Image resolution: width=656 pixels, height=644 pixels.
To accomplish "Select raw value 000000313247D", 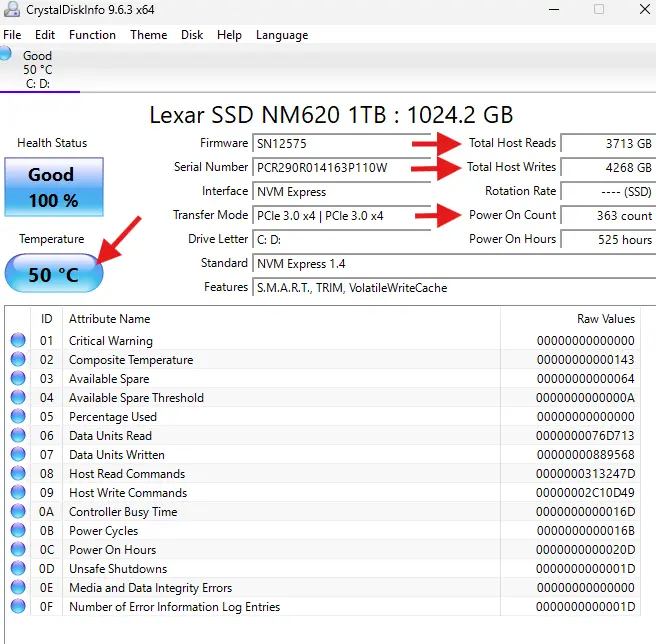I will click(585, 474).
